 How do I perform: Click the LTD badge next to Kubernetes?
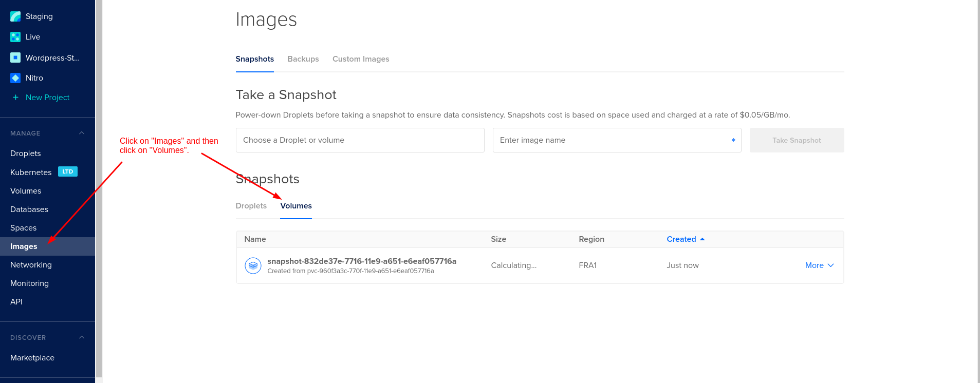point(67,171)
